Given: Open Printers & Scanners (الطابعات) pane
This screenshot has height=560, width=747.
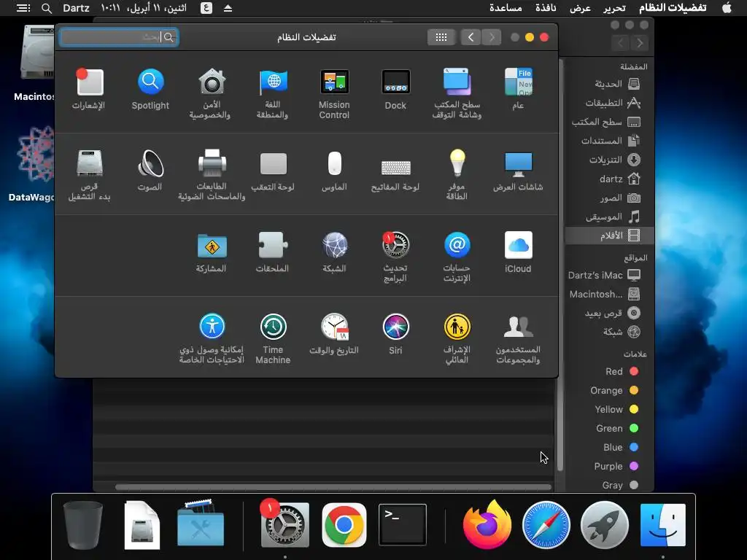Looking at the screenshot, I should [x=212, y=175].
